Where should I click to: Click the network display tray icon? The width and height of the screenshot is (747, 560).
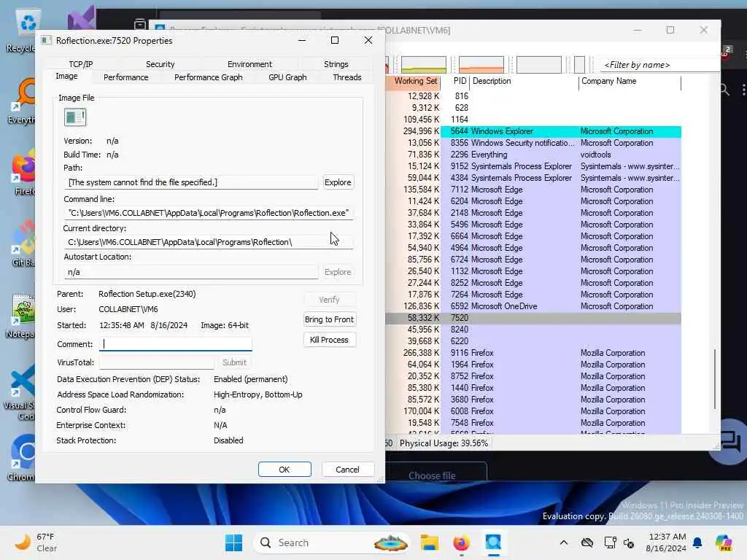[611, 542]
